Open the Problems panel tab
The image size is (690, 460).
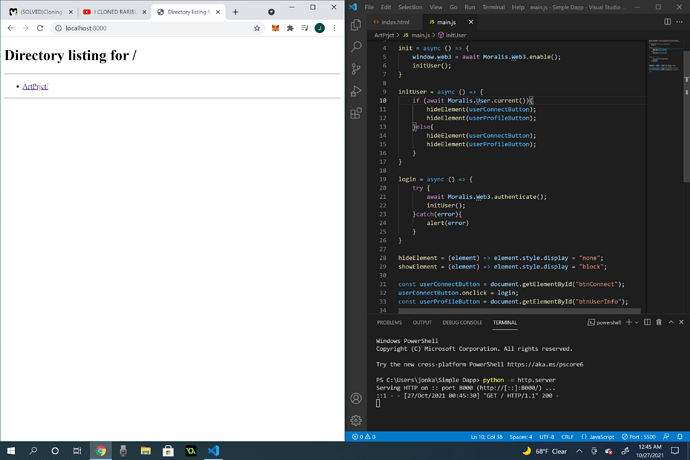coord(389,323)
